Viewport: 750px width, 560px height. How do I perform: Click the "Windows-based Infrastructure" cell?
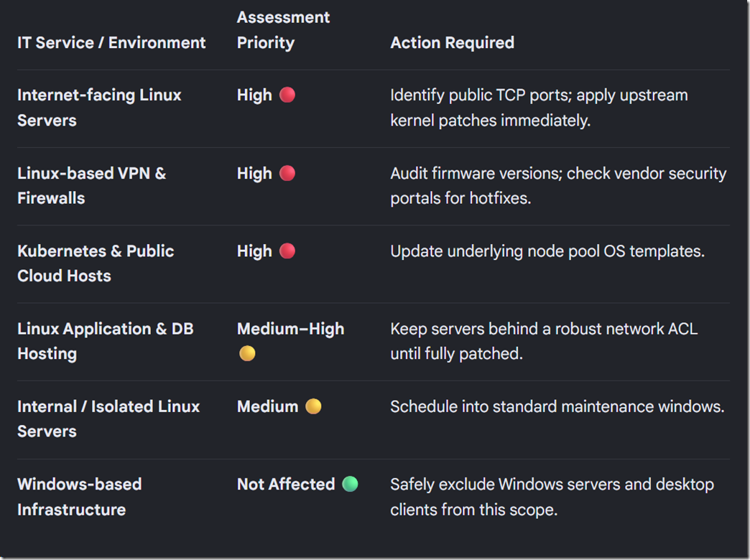click(x=80, y=497)
